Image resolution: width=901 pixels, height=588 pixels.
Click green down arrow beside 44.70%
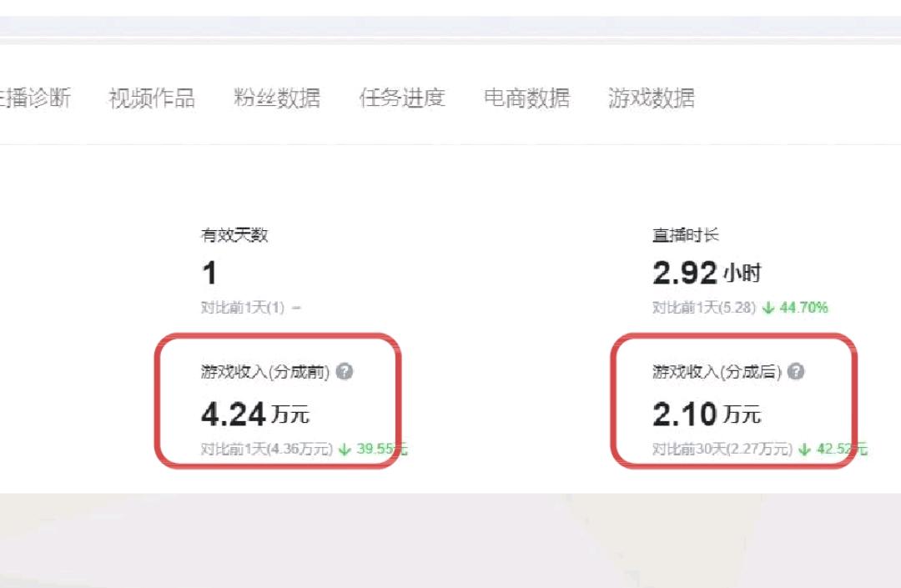click(768, 309)
